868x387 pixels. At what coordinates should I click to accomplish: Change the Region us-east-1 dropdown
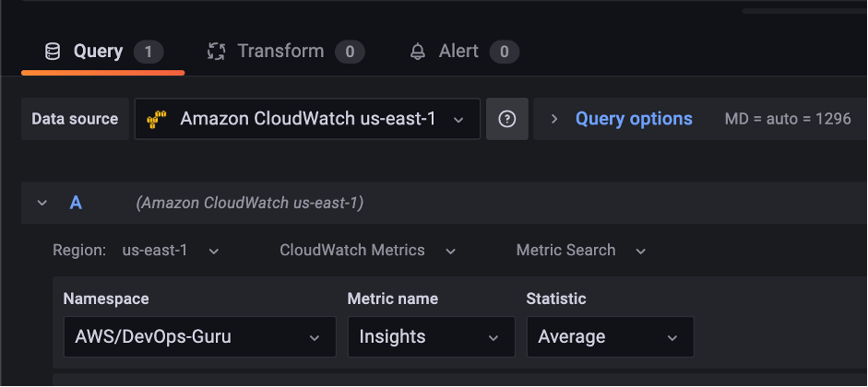(x=171, y=251)
